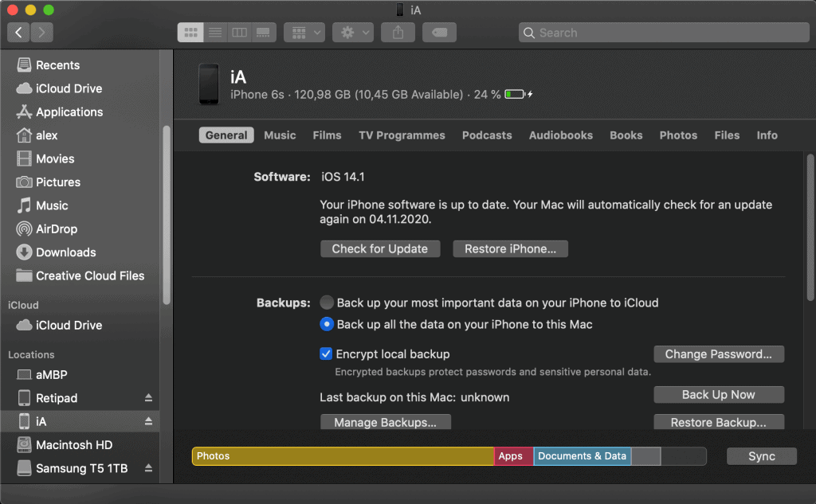Click Apps segment of storage bar
Image resolution: width=816 pixels, height=504 pixels.
(514, 456)
